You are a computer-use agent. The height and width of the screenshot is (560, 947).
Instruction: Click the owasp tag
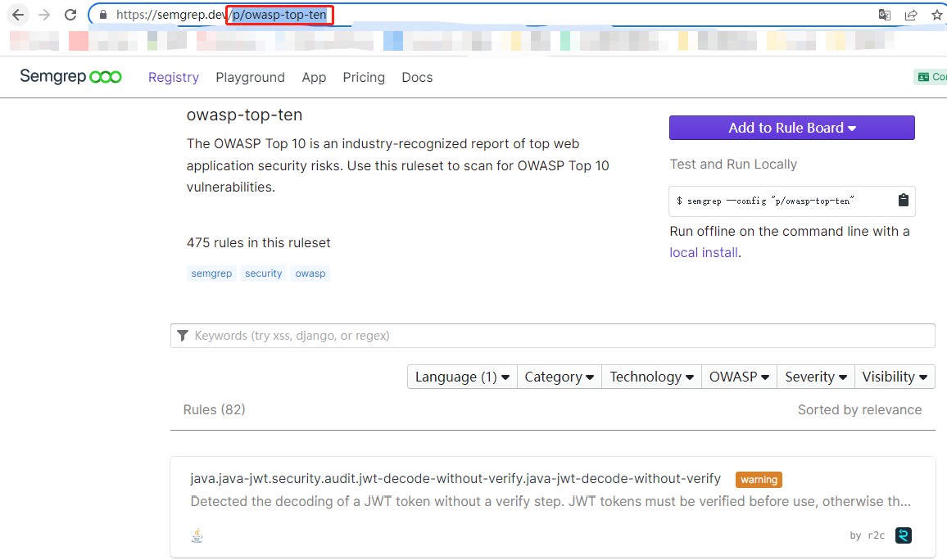(x=310, y=273)
